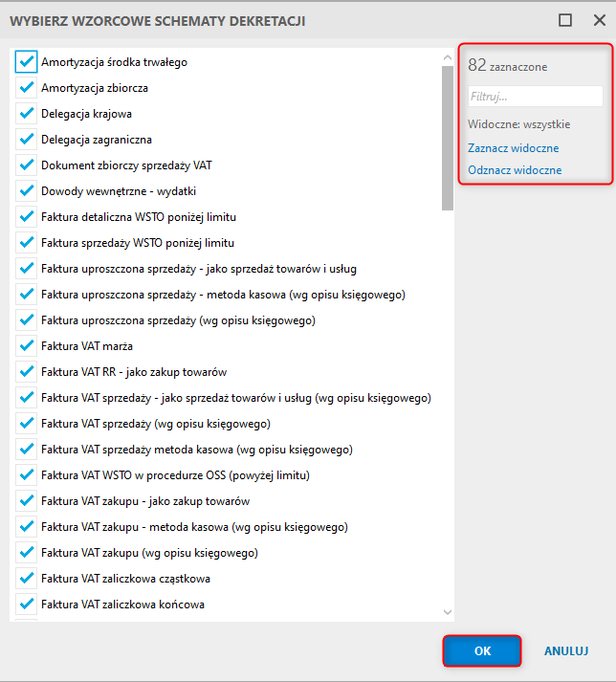Viewport: 616px width, 682px height.
Task: Select Faktura uproszczona sprzedaży - jako sprzedaż towarów text
Action: click(x=199, y=269)
